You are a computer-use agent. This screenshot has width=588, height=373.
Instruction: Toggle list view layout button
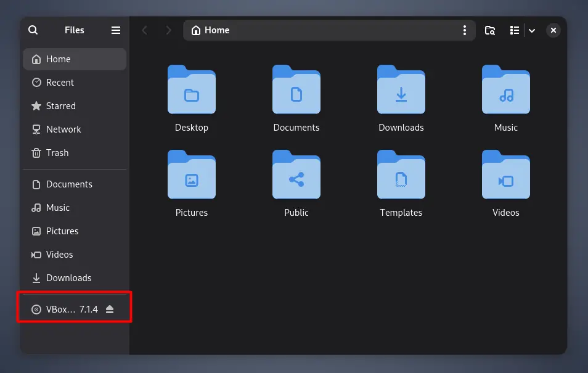click(x=514, y=30)
